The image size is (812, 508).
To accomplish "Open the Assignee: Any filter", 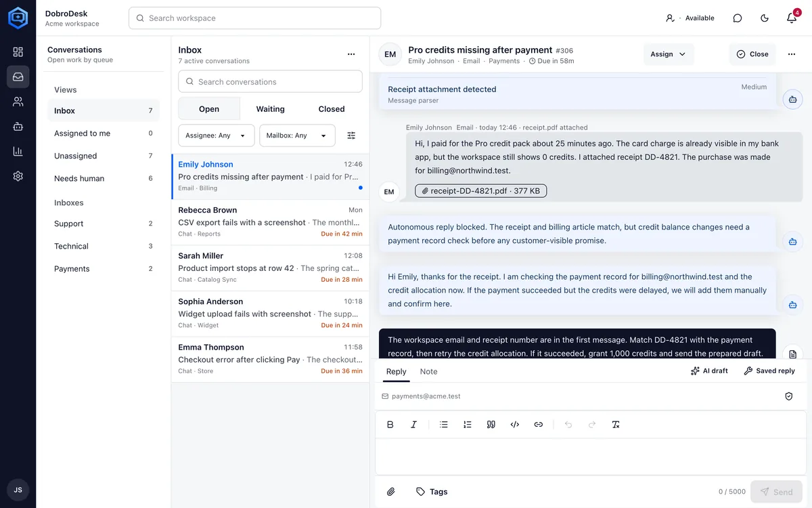I will pos(217,135).
